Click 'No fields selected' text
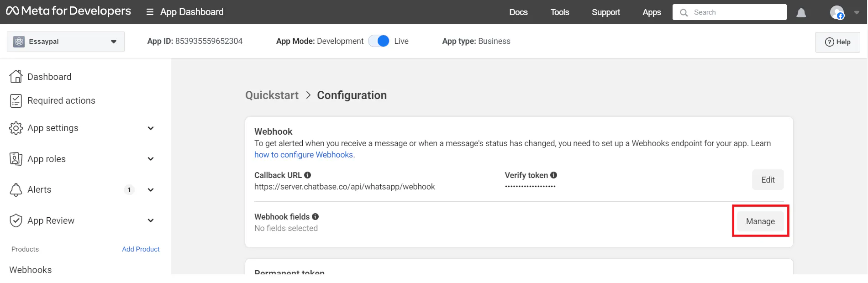The image size is (868, 283). click(x=286, y=228)
